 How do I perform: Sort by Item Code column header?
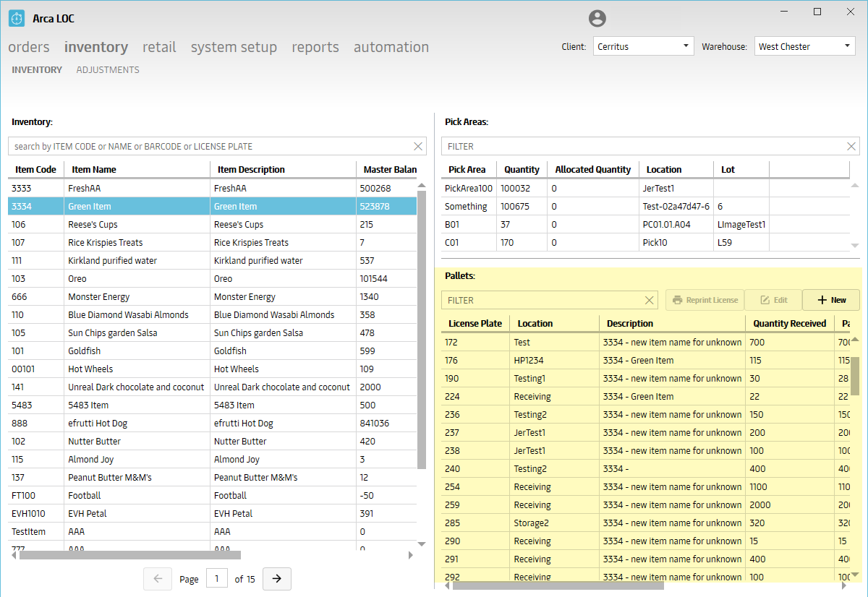[x=35, y=169]
